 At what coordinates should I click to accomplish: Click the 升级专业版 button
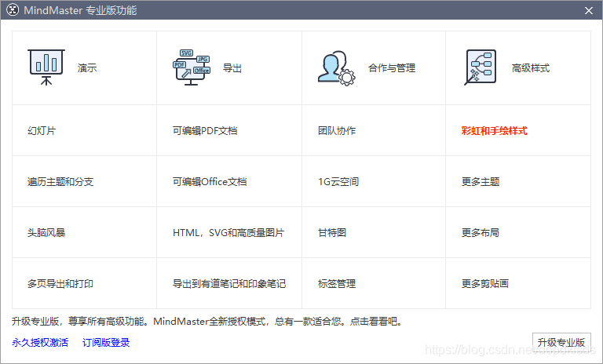[x=561, y=342]
